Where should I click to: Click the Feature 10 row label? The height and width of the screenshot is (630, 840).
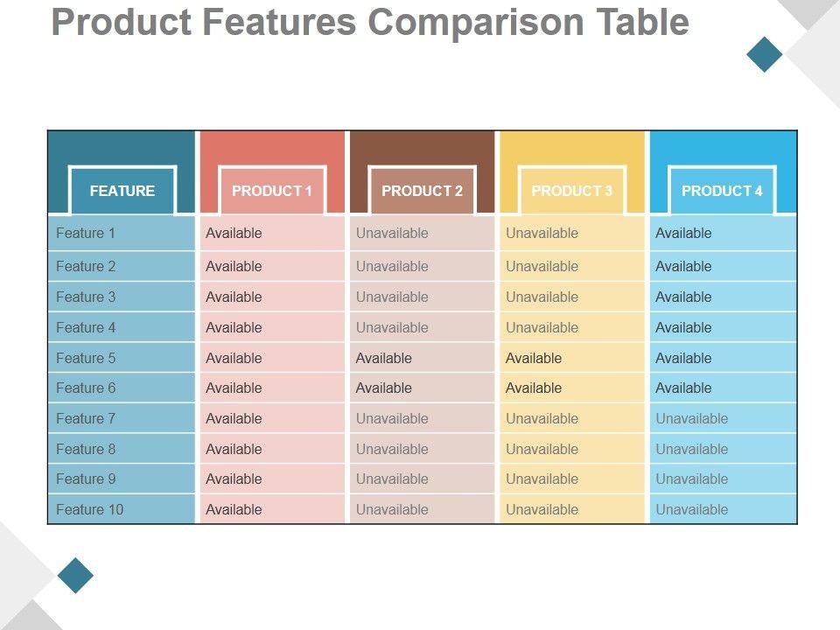click(90, 509)
